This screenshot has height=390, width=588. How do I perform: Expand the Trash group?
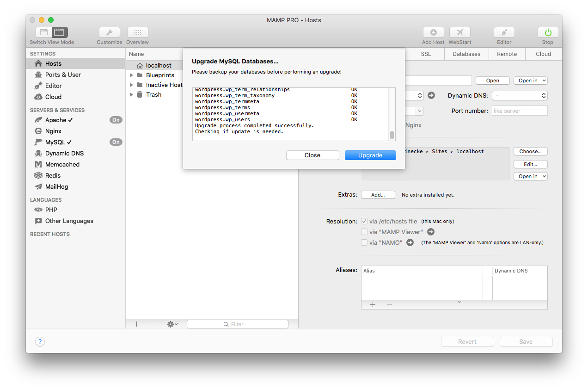[x=131, y=94]
